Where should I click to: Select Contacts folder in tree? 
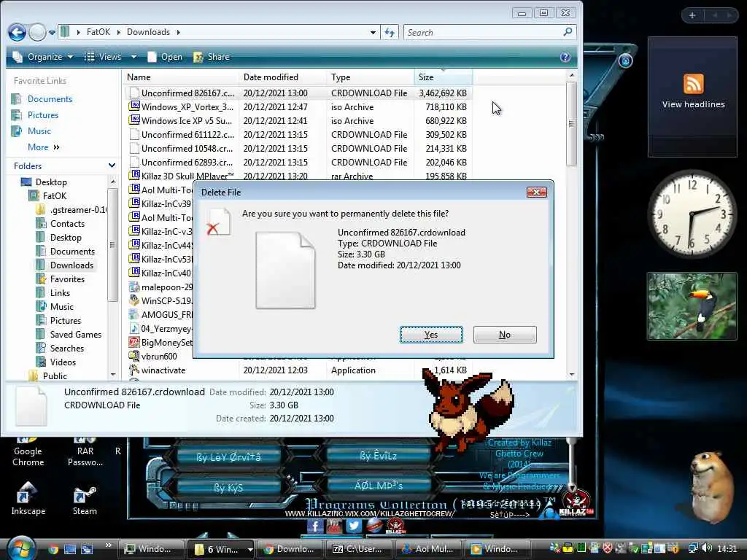(67, 223)
